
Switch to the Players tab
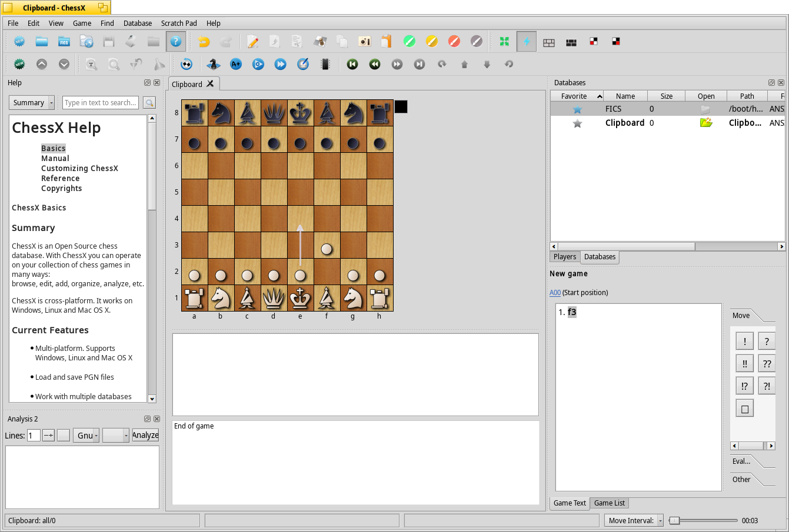[x=565, y=257]
